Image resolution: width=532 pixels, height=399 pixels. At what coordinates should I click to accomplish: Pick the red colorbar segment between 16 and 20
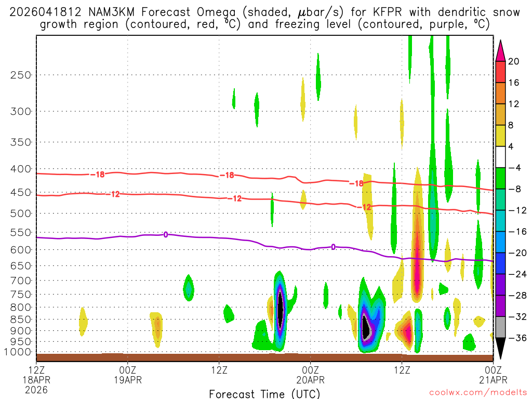[500, 72]
